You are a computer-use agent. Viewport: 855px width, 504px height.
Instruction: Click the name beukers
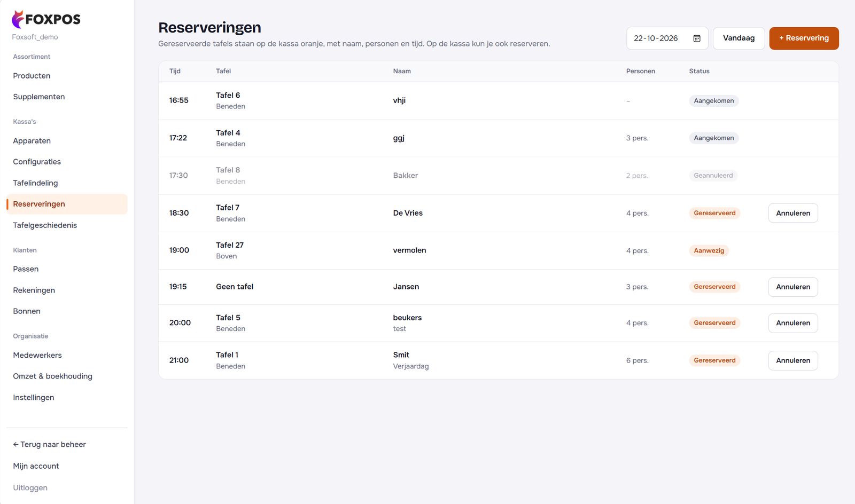click(x=407, y=318)
